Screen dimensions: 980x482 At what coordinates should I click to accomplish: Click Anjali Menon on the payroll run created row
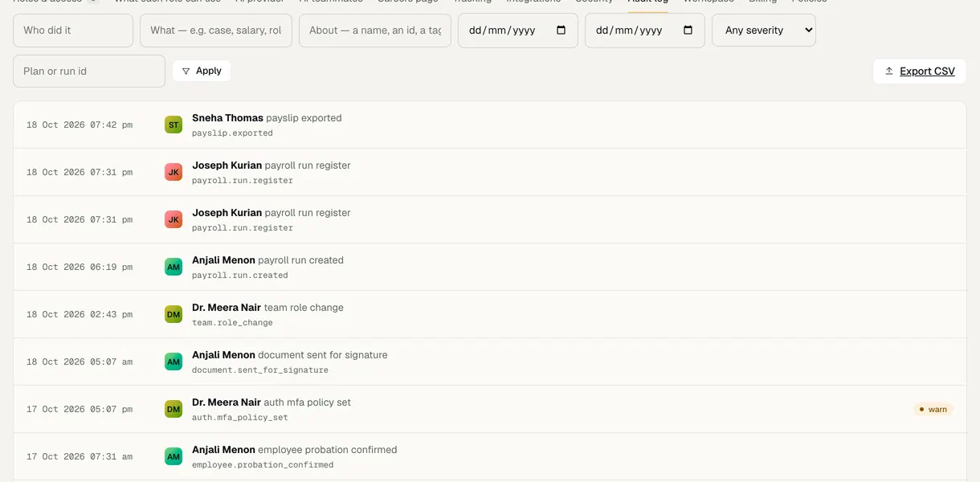pos(223,259)
